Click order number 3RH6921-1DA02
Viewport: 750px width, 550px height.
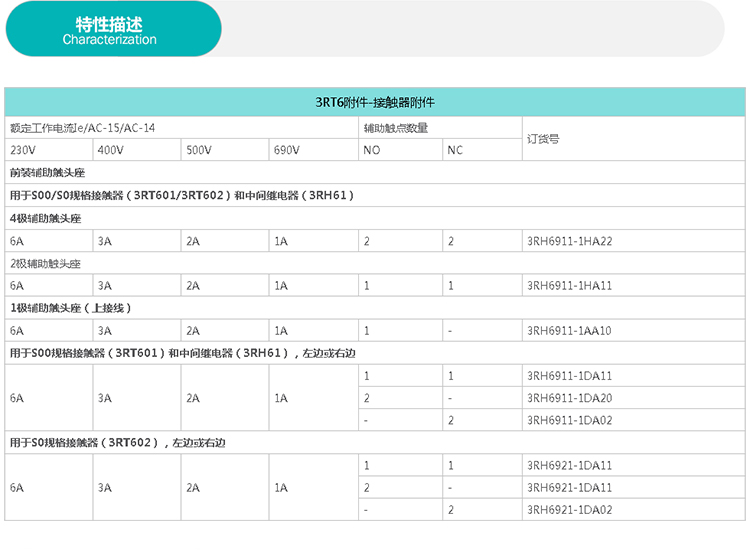[x=570, y=510]
